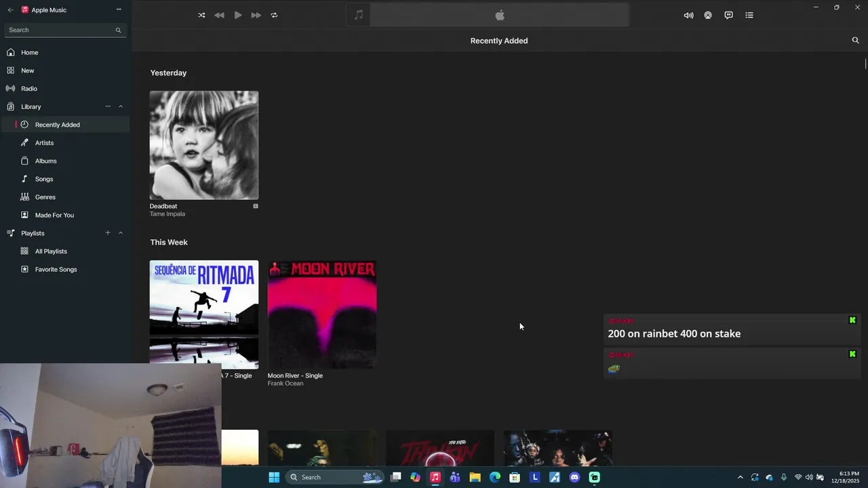Open the Frank Ocean artist link
The image size is (868, 488).
pyautogui.click(x=285, y=384)
